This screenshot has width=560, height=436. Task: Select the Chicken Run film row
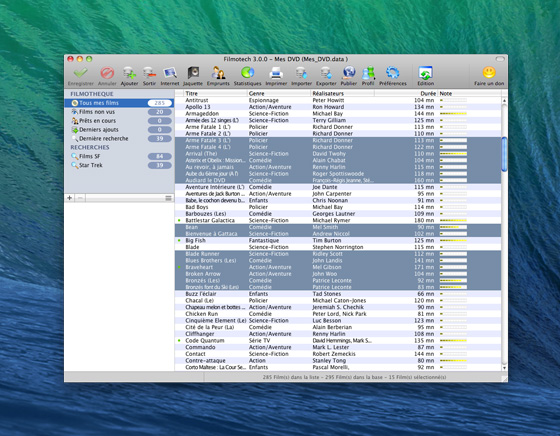click(338, 314)
